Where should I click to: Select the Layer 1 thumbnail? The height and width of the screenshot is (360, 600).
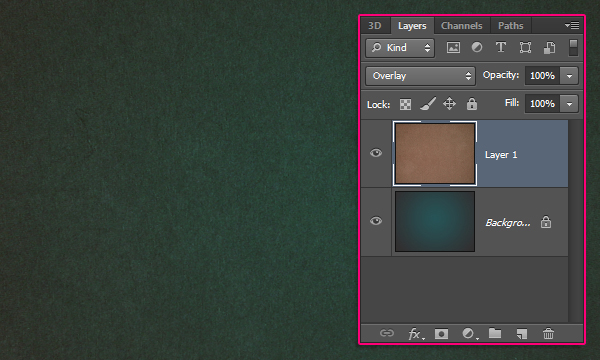(x=435, y=153)
